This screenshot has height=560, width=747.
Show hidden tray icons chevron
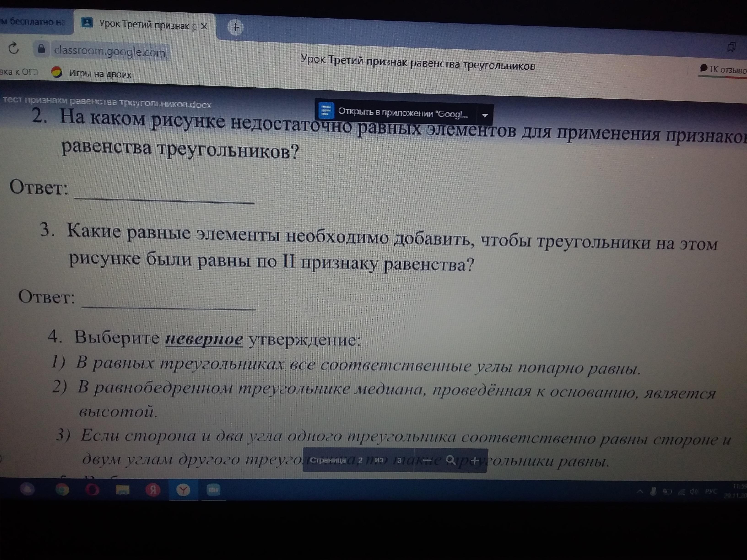pos(640,491)
